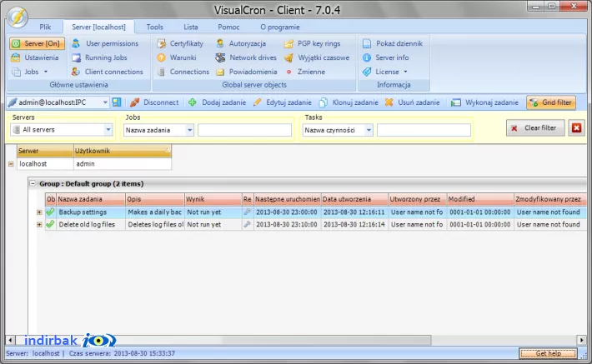Open Wyjątki czasowe time exceptions
Image resolution: width=592 pixels, height=364 pixels.
tap(317, 57)
